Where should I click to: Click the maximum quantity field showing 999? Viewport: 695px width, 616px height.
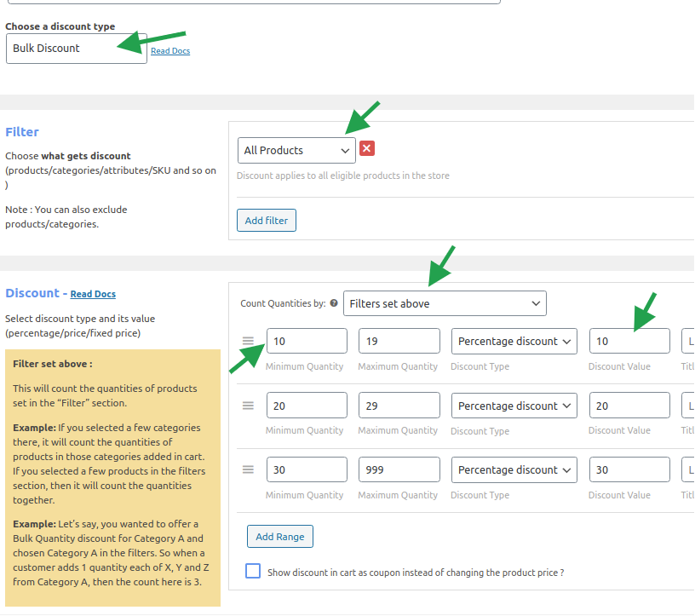coord(399,469)
